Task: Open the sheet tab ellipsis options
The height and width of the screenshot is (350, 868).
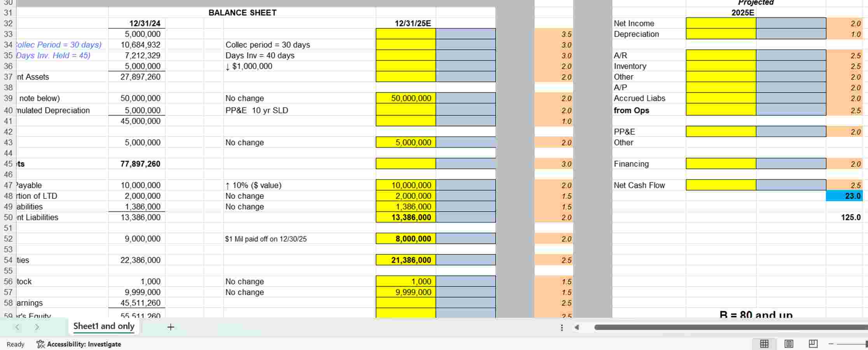Action: [562, 328]
